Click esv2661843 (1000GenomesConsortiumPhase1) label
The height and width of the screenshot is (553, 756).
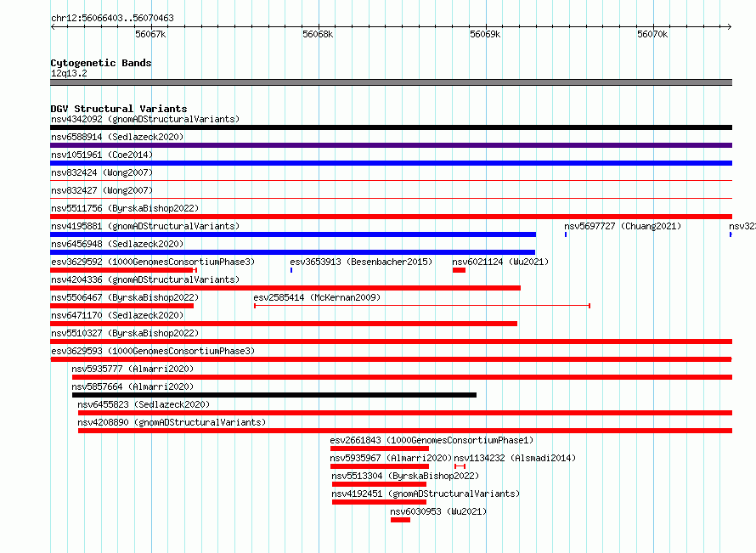click(x=432, y=440)
